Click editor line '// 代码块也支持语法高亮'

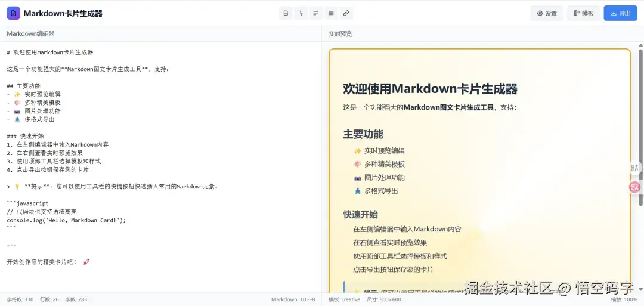(x=42, y=212)
